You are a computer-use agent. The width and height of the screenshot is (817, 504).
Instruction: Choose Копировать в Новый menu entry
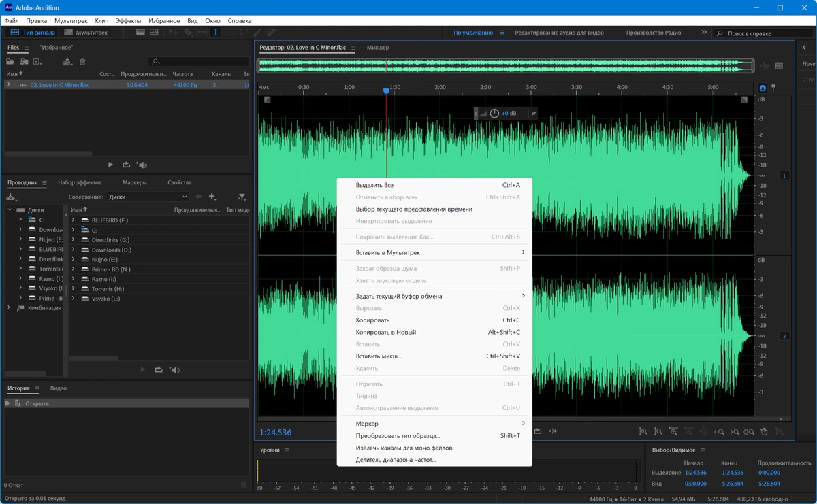434,332
